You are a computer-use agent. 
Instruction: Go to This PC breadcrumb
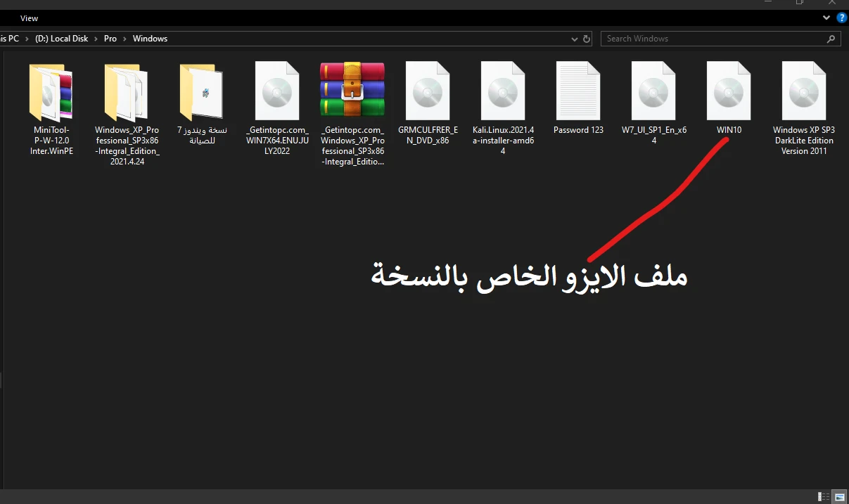(x=10, y=39)
